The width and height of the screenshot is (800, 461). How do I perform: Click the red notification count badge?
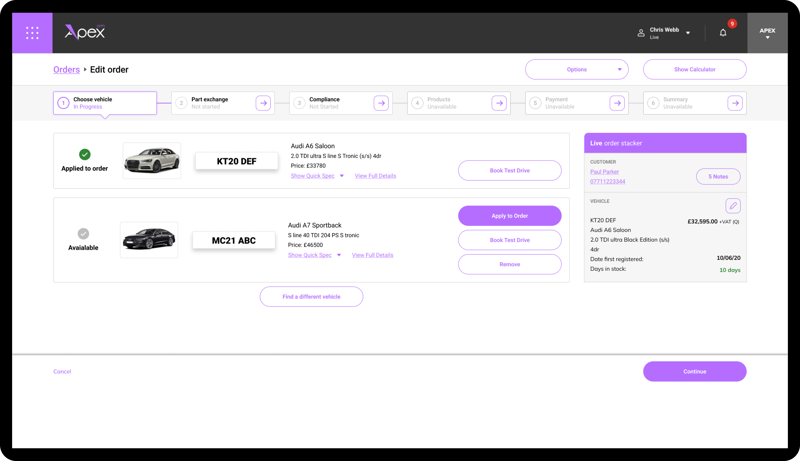[732, 23]
